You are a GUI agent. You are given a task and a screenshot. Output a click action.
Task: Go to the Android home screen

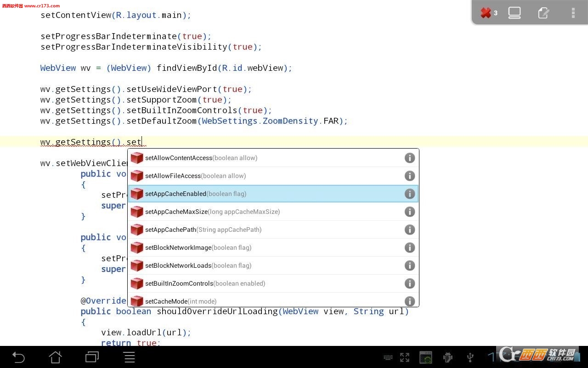coord(55,357)
